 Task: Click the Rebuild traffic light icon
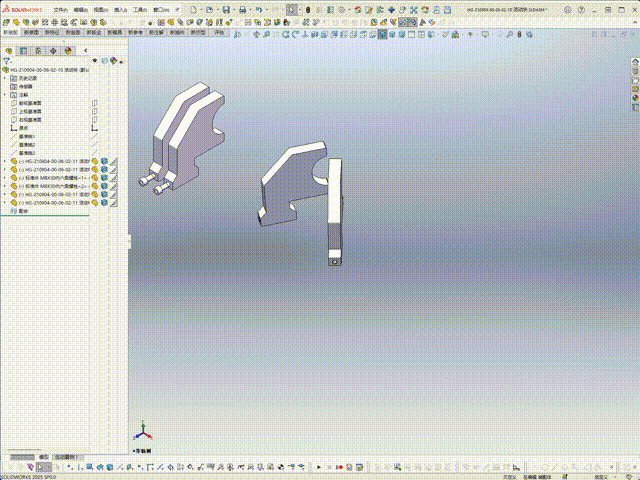(308, 9)
